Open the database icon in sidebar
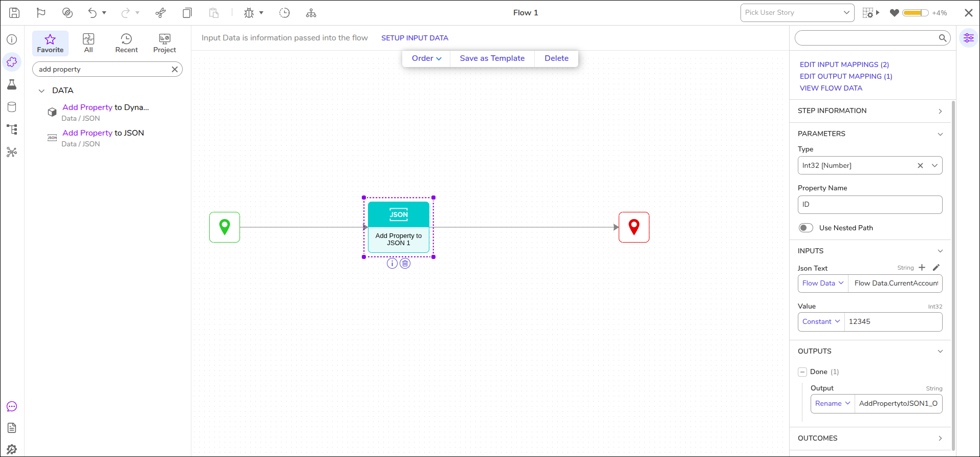Viewport: 980px width, 457px height. click(12, 107)
